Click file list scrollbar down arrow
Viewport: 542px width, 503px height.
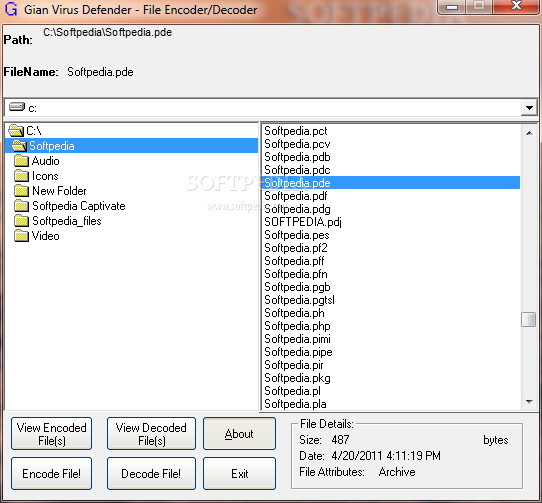pos(529,402)
